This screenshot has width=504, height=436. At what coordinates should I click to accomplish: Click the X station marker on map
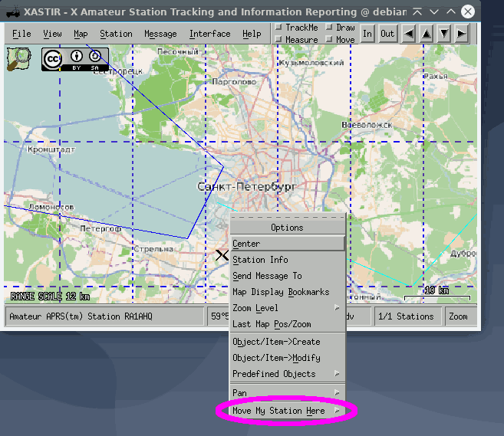pos(222,255)
